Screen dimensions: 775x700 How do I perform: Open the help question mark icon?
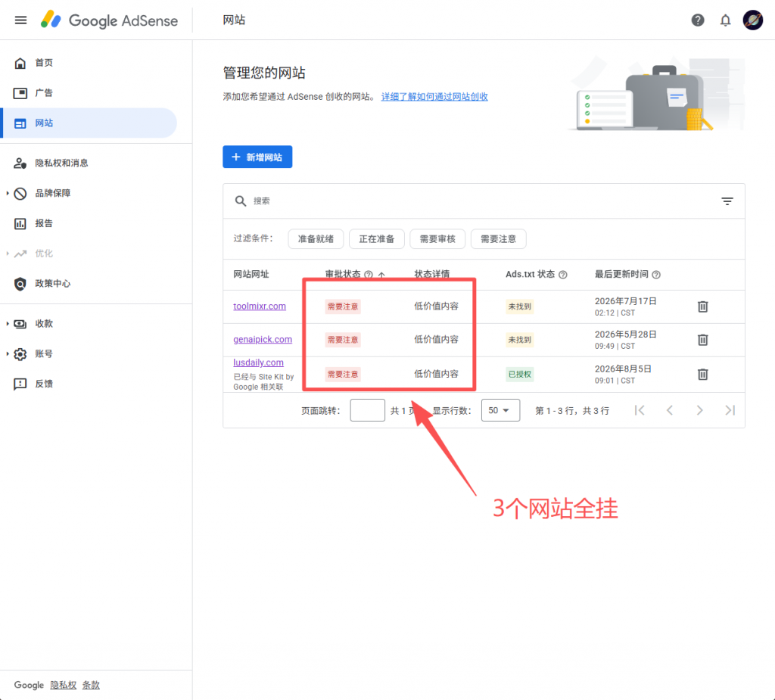pyautogui.click(x=697, y=20)
